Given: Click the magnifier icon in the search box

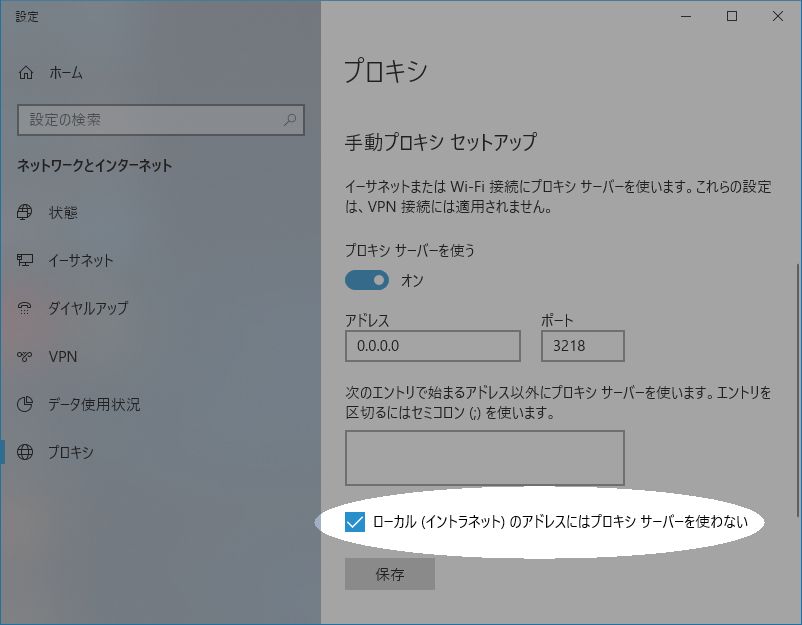Looking at the screenshot, I should (290, 119).
